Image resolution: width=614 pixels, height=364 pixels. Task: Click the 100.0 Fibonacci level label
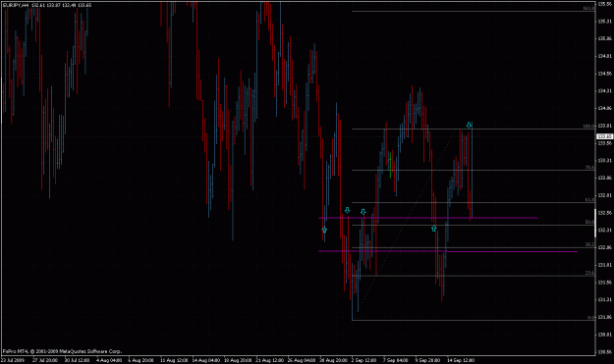(x=588, y=127)
